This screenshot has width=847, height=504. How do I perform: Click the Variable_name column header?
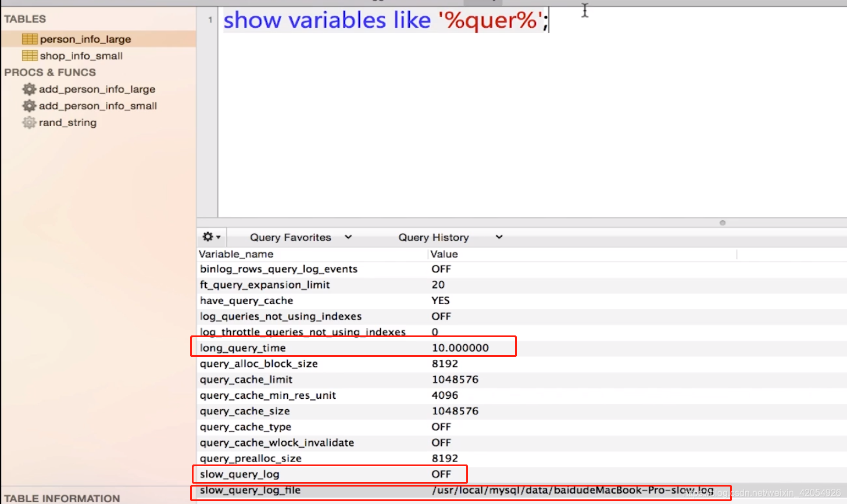236,254
